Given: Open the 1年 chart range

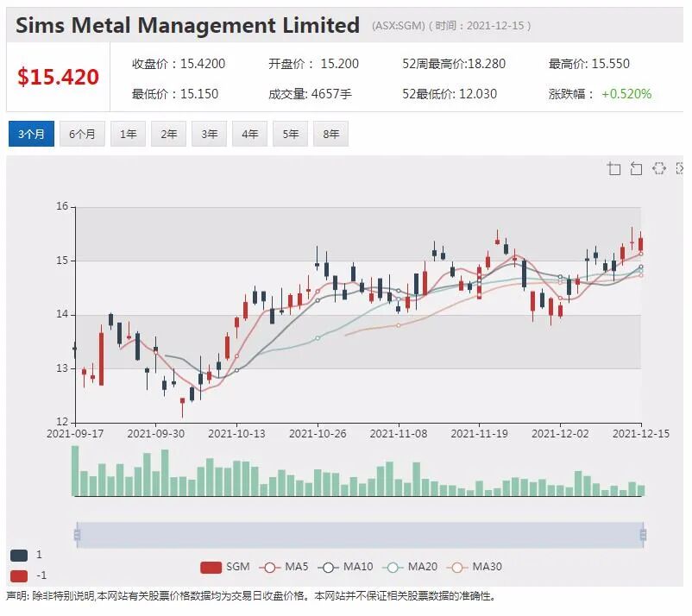Looking at the screenshot, I should point(128,134).
